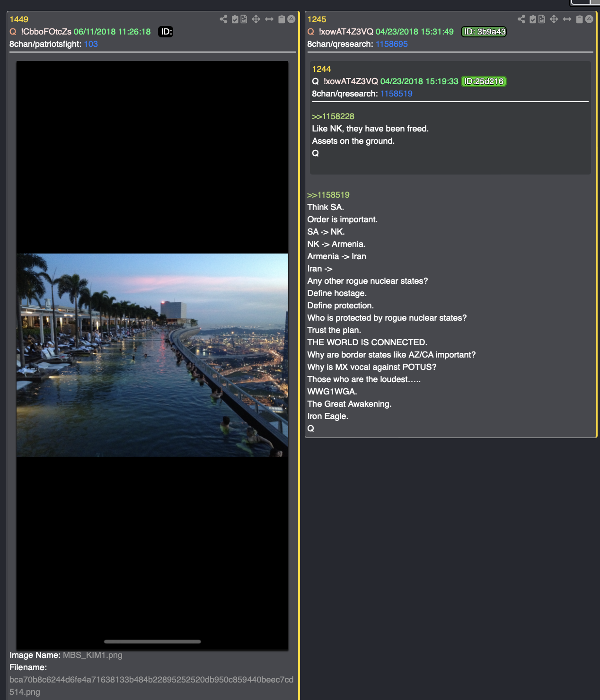Click the hashed png filename text
Image resolution: width=600 pixels, height=700 pixels.
tap(151, 686)
